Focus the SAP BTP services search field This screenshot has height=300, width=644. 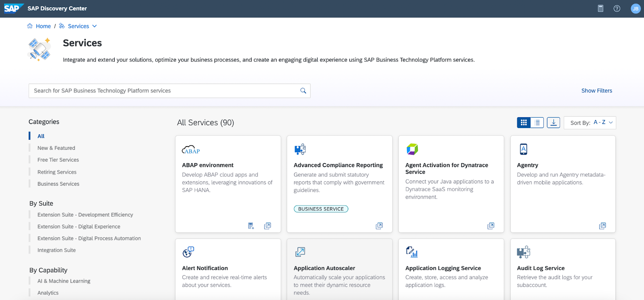(x=169, y=91)
